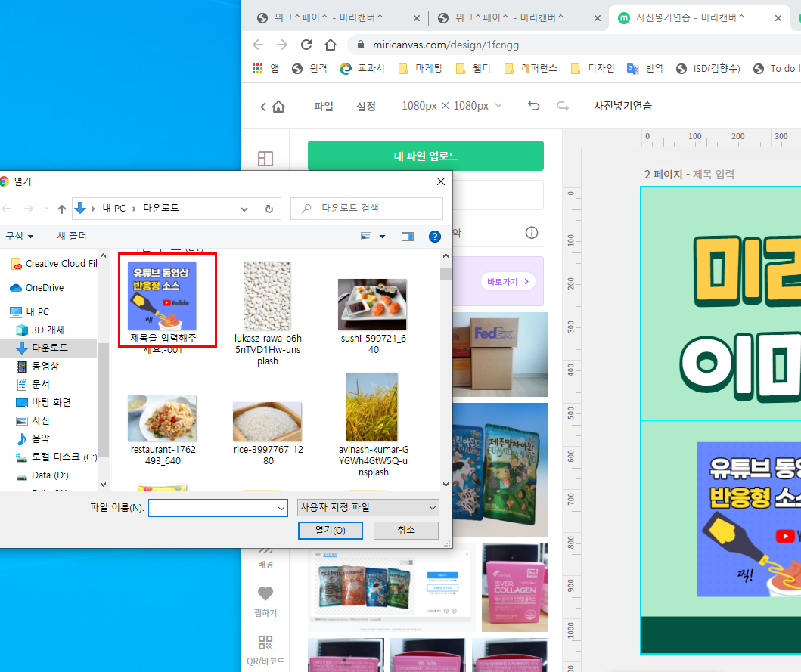Open the 교과서 bookmark
This screenshot has height=672, width=801.
tap(362, 69)
